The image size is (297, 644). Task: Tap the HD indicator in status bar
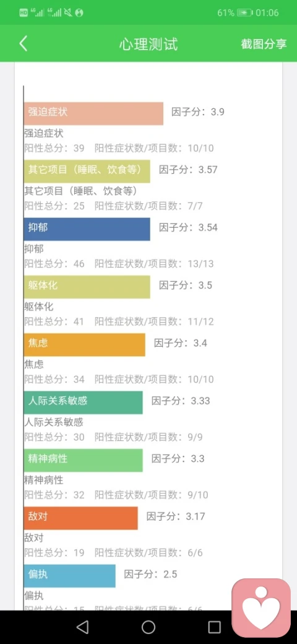(24, 13)
